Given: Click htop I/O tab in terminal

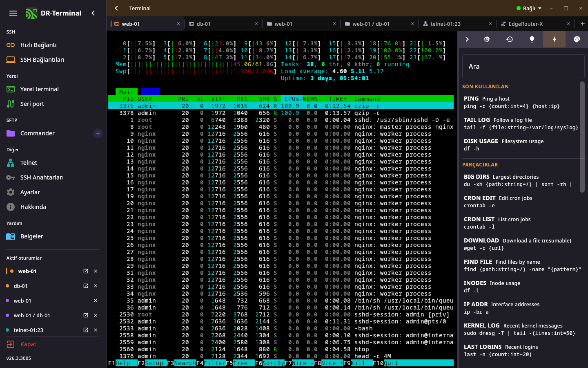Looking at the screenshot, I should pyautogui.click(x=150, y=92).
